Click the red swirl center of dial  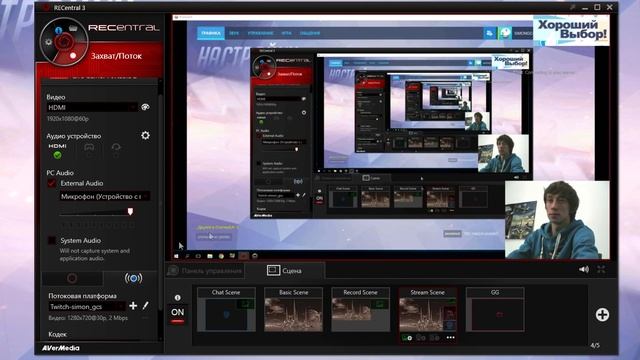[x=64, y=41]
